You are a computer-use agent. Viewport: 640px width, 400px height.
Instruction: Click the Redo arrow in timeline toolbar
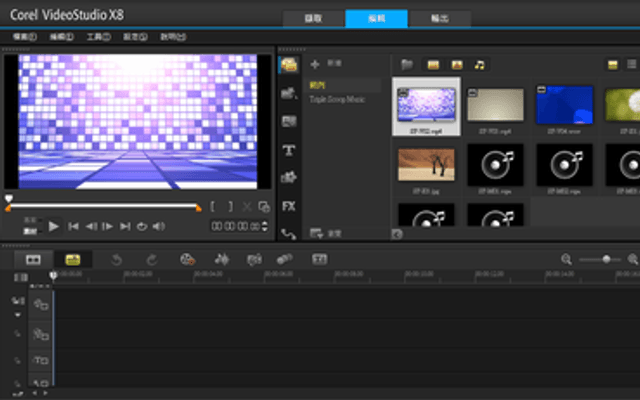pos(152,260)
